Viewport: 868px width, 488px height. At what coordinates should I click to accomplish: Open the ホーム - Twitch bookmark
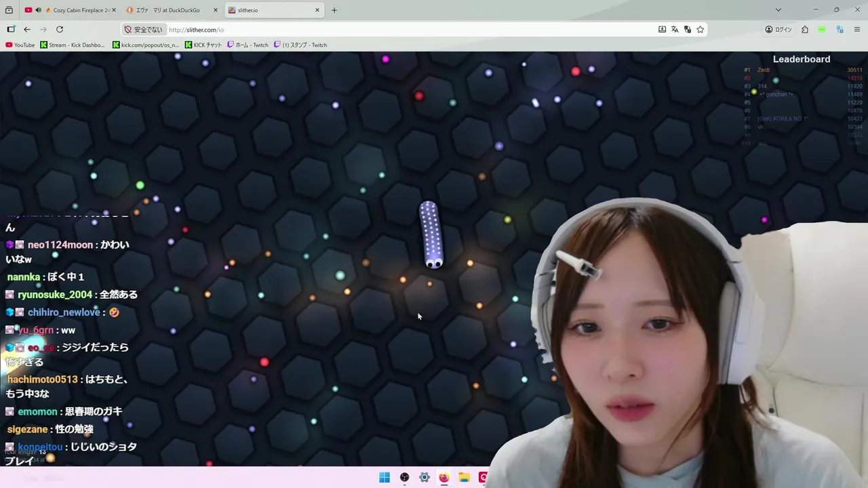(248, 45)
